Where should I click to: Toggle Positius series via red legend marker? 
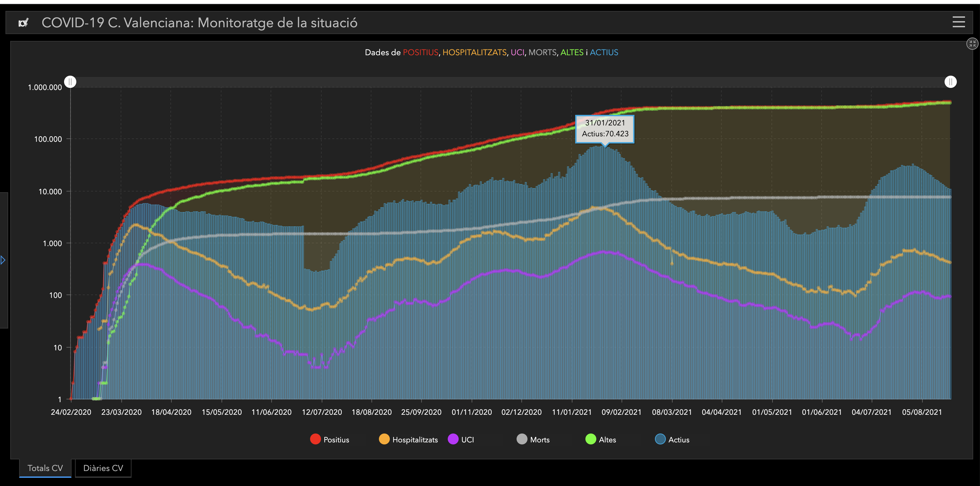(316, 439)
